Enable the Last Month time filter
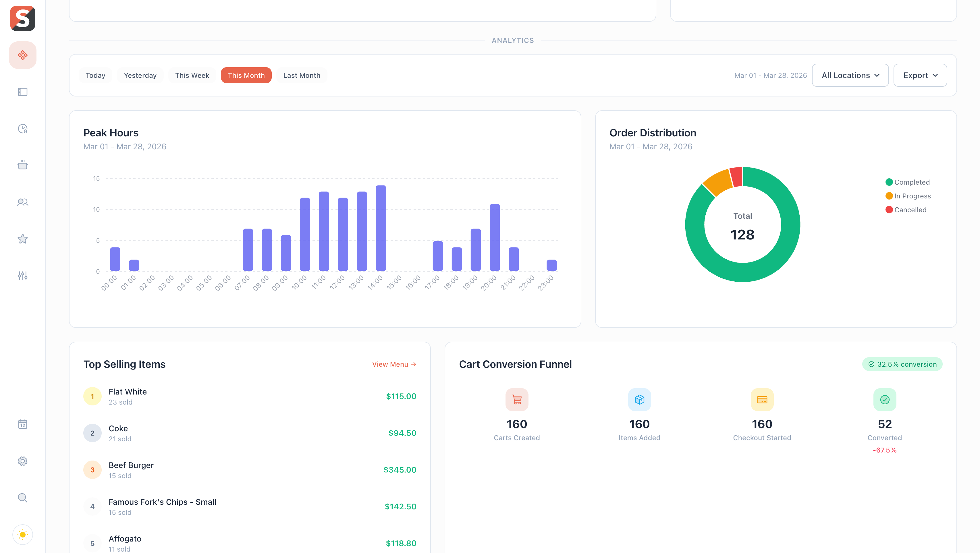 click(301, 75)
